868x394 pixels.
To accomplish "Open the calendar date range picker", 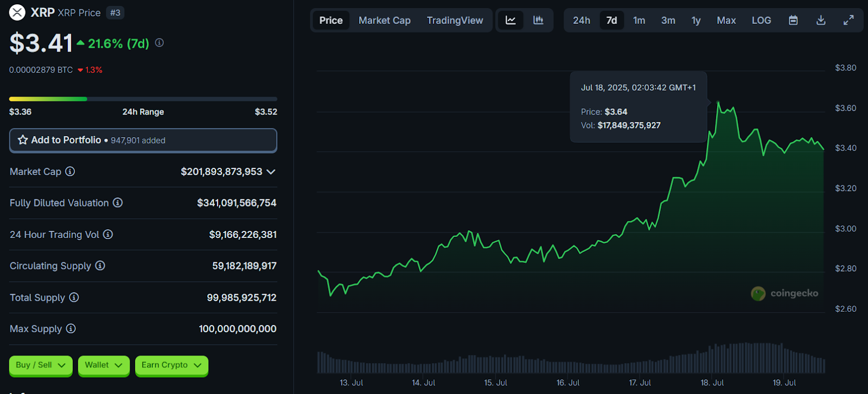I will (793, 21).
